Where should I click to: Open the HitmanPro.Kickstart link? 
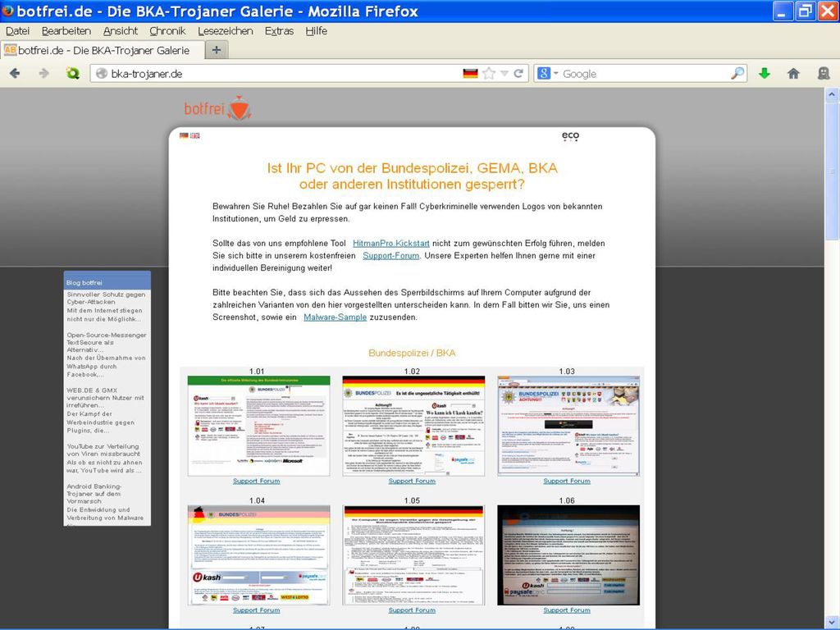391,243
